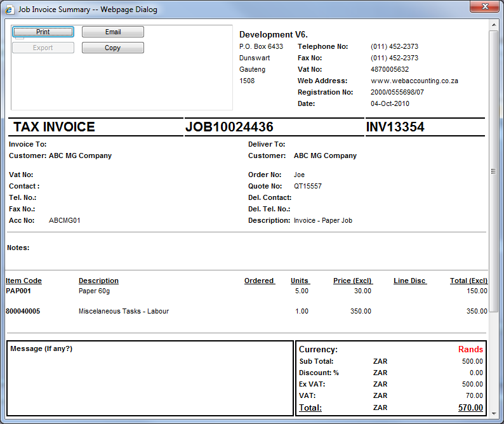
Task: Click the Item Code column header
Action: point(24,281)
